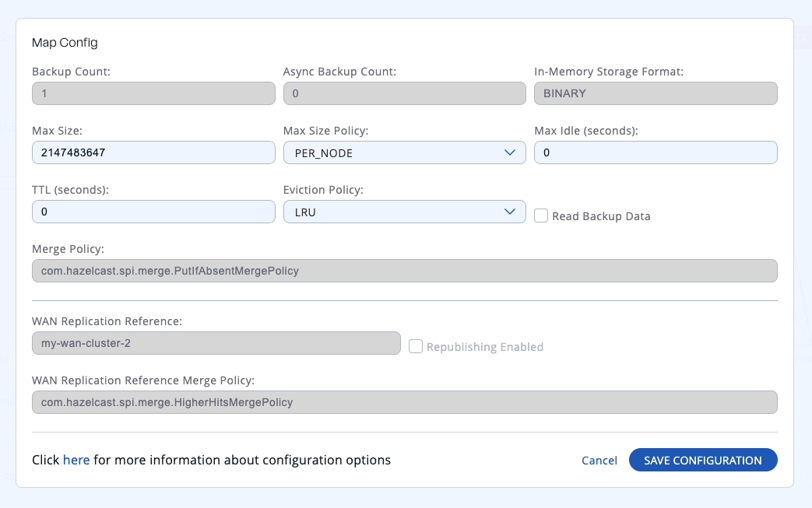Image resolution: width=812 pixels, height=508 pixels.
Task: Focus the Max Idle seconds input
Action: [655, 152]
